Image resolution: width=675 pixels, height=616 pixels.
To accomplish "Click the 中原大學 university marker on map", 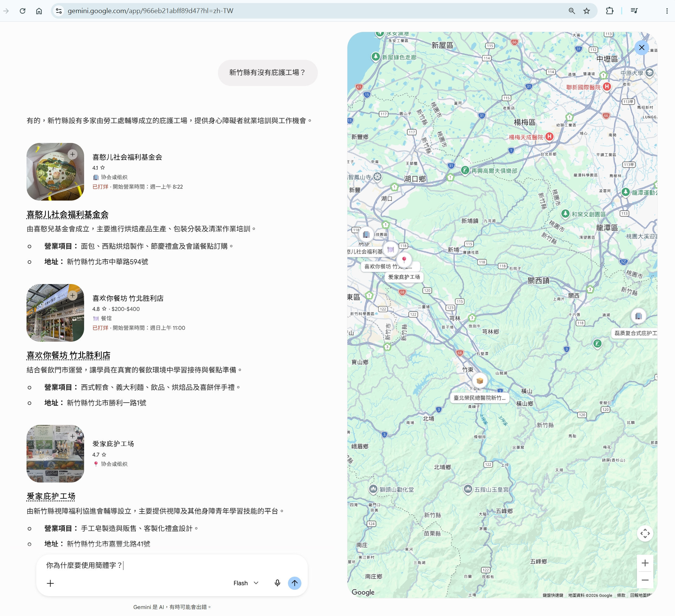I will tap(649, 73).
